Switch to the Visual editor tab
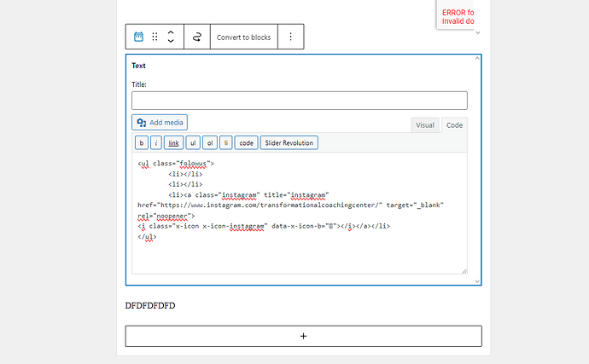The height and width of the screenshot is (364, 589). click(x=425, y=125)
